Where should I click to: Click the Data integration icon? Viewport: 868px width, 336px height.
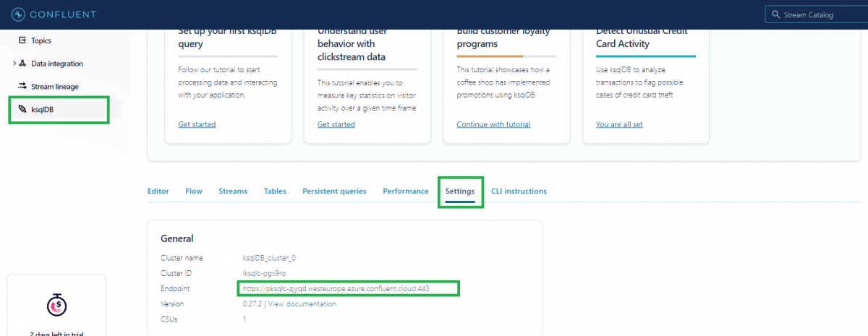(x=23, y=64)
